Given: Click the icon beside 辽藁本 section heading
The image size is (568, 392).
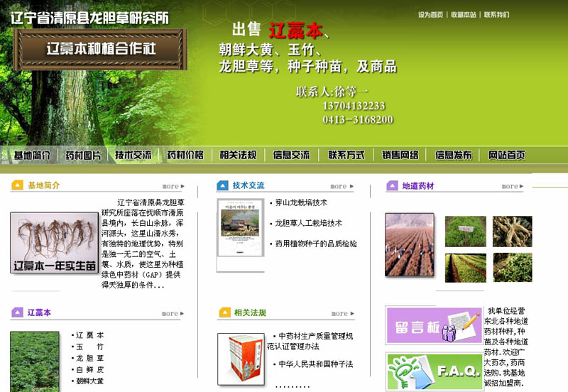Looking at the screenshot, I should point(18,312).
